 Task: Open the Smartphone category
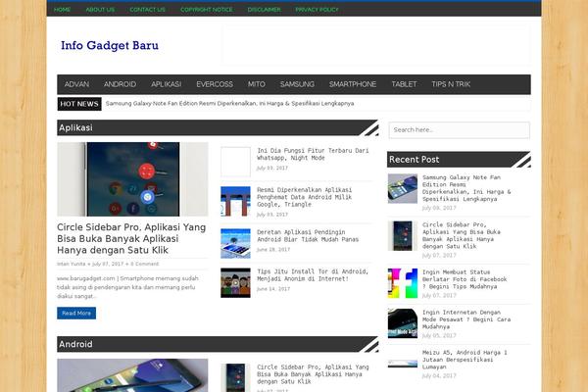353,84
